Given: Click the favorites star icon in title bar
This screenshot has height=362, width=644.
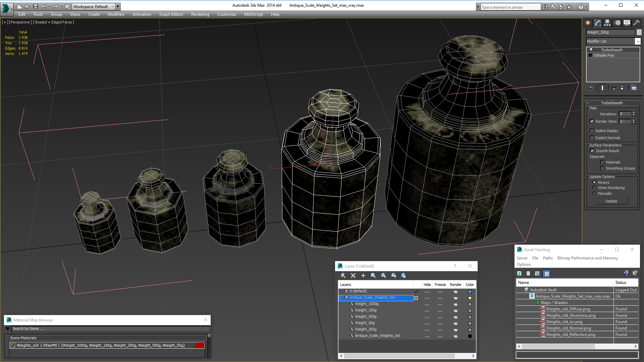Looking at the screenshot, I should click(x=569, y=7).
